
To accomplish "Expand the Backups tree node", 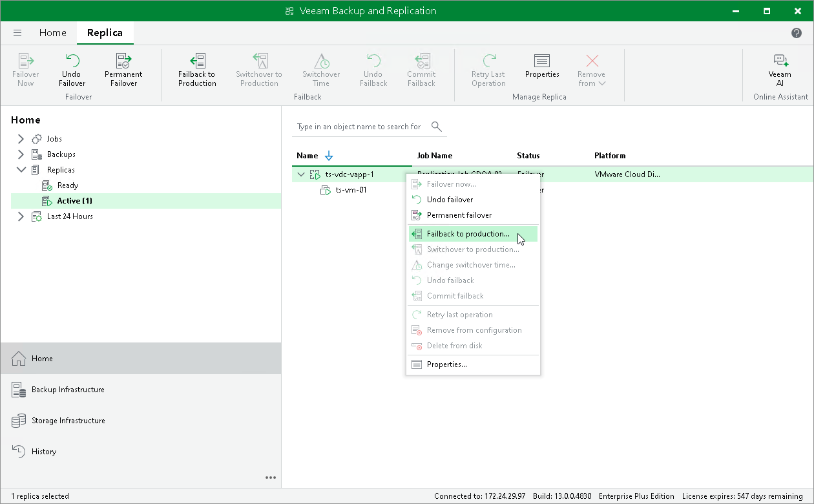I will (x=21, y=154).
